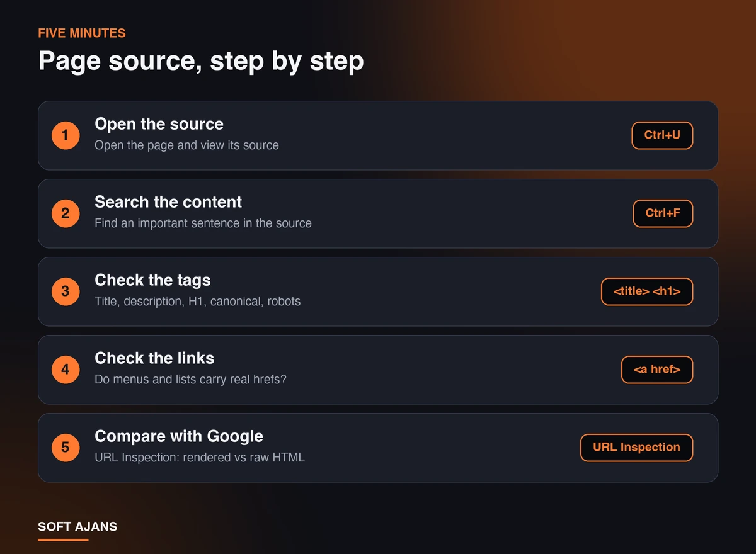756x554 pixels.
Task: Click "Title, description, H1, canonical, robots" text
Action: pyautogui.click(x=197, y=302)
